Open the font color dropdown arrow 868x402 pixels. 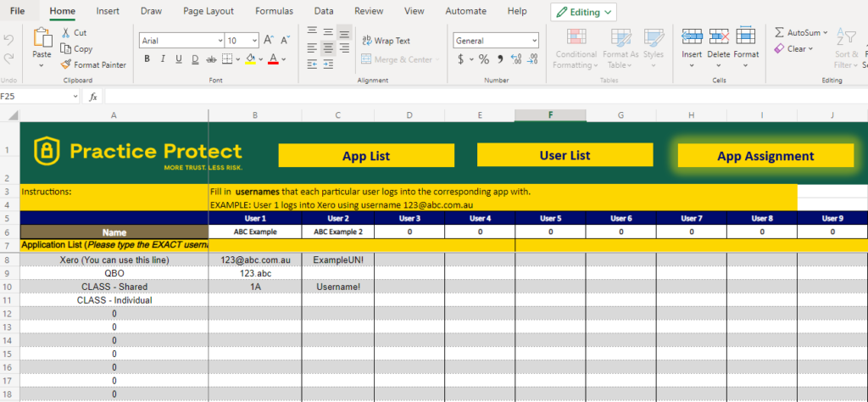coord(283,59)
